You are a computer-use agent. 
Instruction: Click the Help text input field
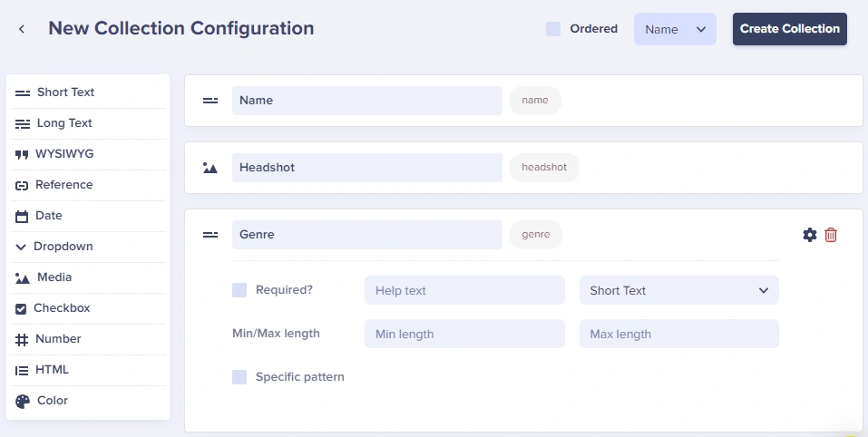tap(464, 290)
